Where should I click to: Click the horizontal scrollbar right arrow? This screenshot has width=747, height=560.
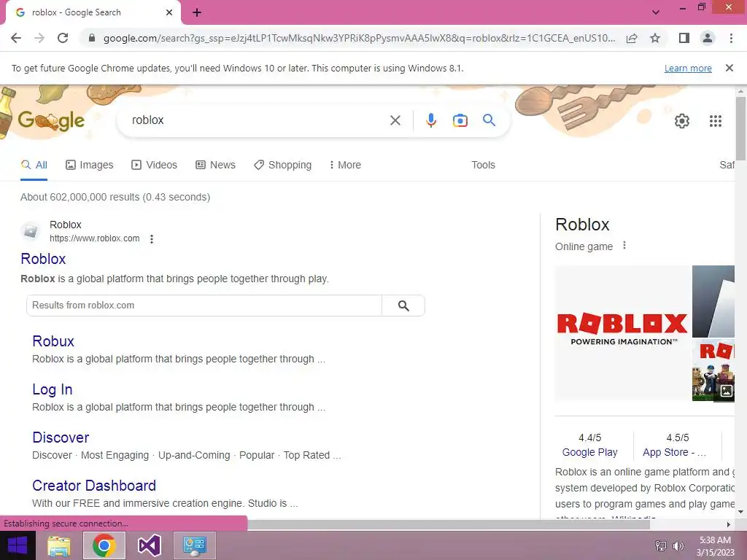pyautogui.click(x=728, y=525)
